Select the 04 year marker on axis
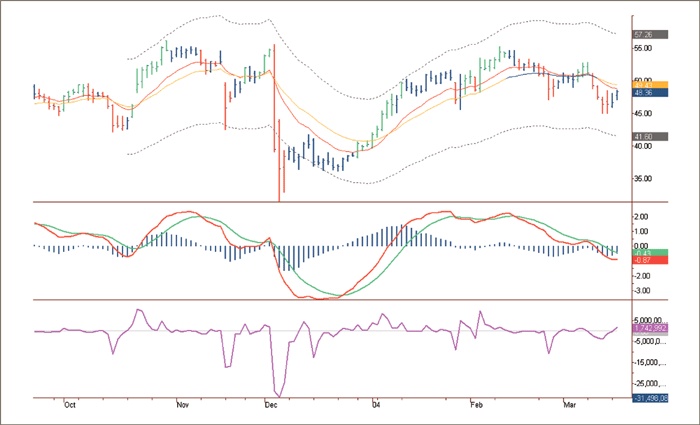The height and width of the screenshot is (425, 700). (376, 405)
